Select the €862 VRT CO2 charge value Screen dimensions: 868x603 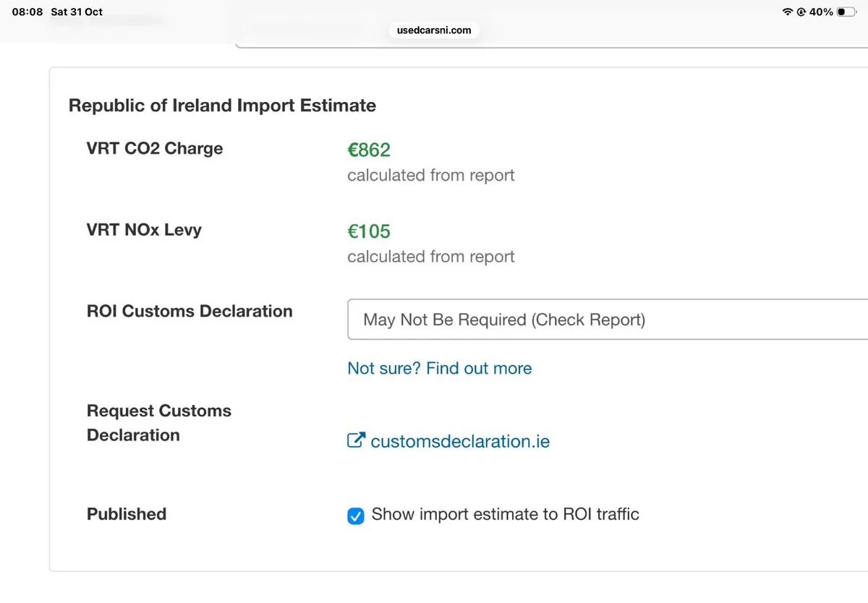pos(369,150)
